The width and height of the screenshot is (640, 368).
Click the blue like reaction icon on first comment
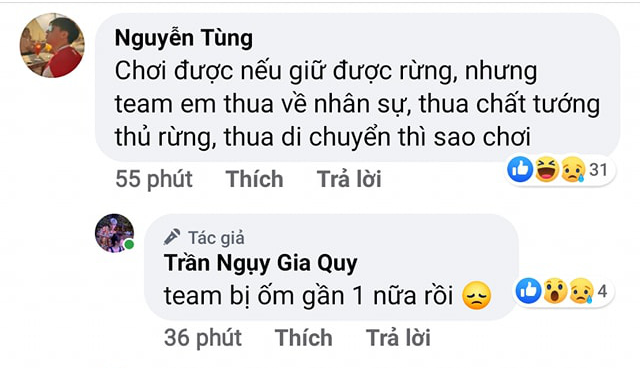pyautogui.click(x=520, y=169)
